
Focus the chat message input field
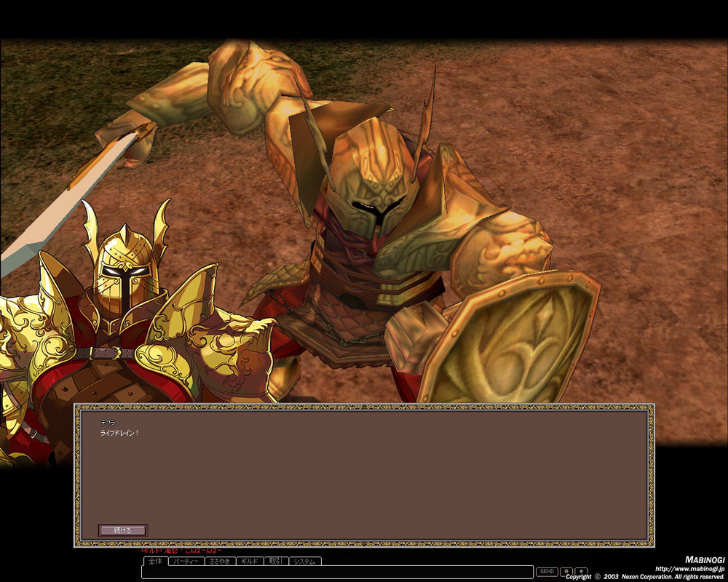point(338,572)
